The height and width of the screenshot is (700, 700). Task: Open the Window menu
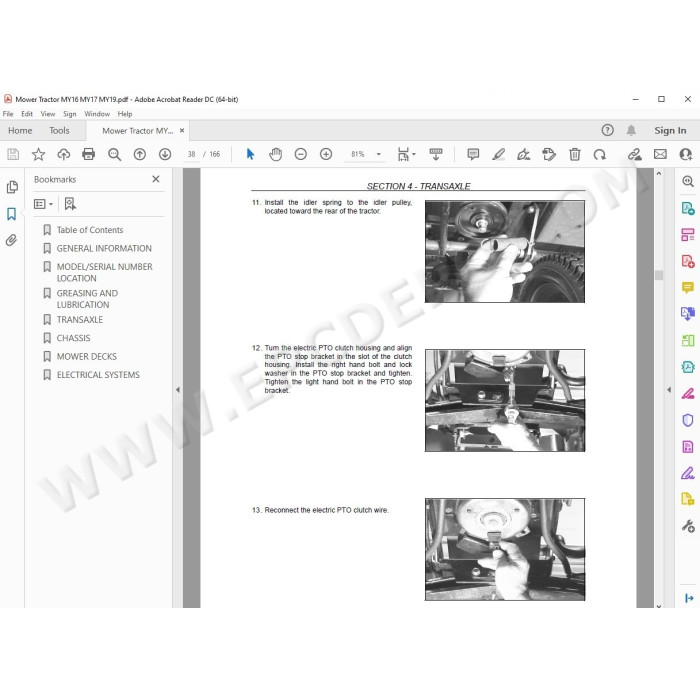tap(97, 114)
